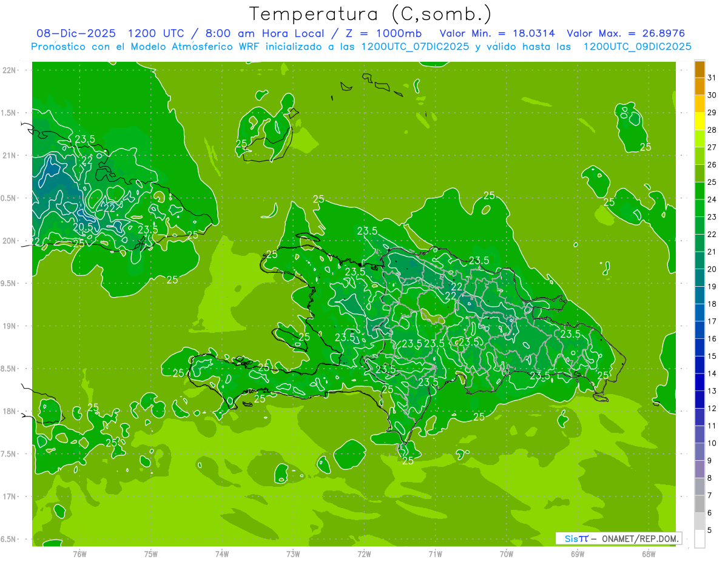Click the color scale label "7"
Image resolution: width=728 pixels, height=562 pixels.
tap(709, 495)
